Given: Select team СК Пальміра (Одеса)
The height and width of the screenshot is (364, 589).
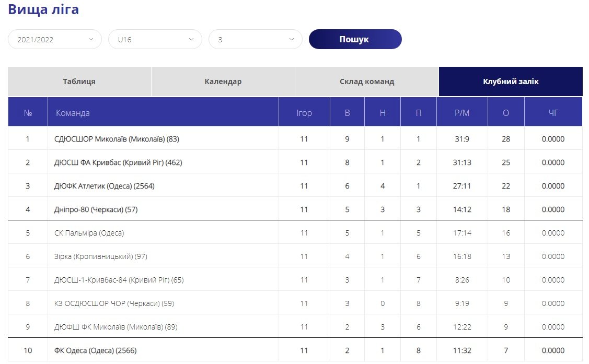Looking at the screenshot, I should [x=89, y=233].
